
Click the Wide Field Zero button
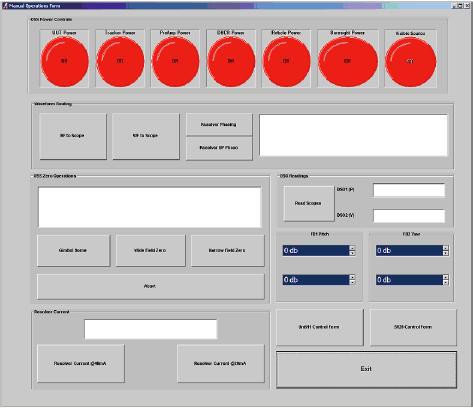pos(150,250)
